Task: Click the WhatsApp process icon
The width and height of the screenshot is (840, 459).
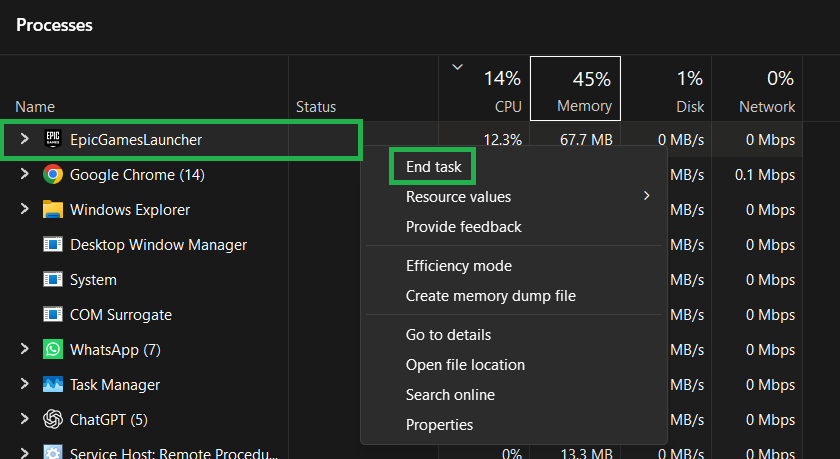Action: point(53,350)
